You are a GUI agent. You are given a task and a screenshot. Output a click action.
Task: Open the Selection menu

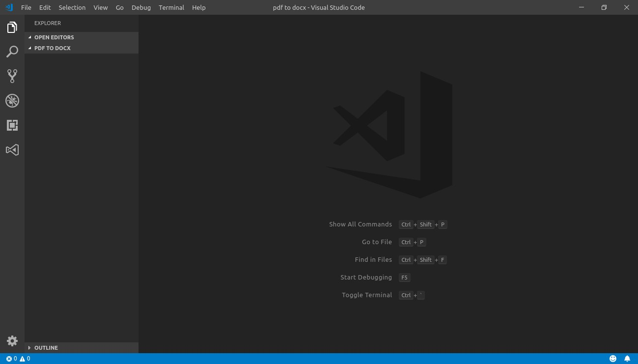pyautogui.click(x=72, y=7)
